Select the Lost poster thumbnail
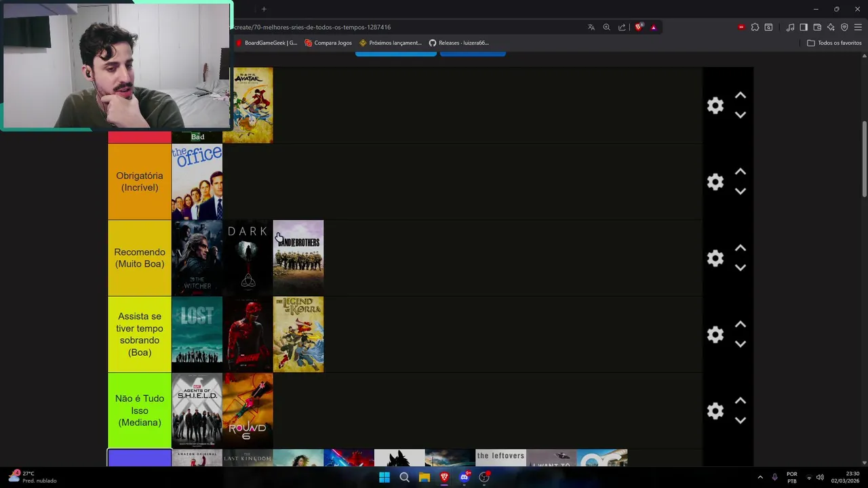This screenshot has width=868, height=488. pos(197,335)
